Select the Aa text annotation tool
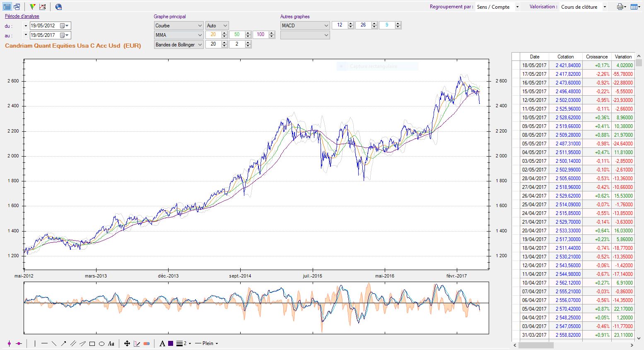 tap(111, 343)
